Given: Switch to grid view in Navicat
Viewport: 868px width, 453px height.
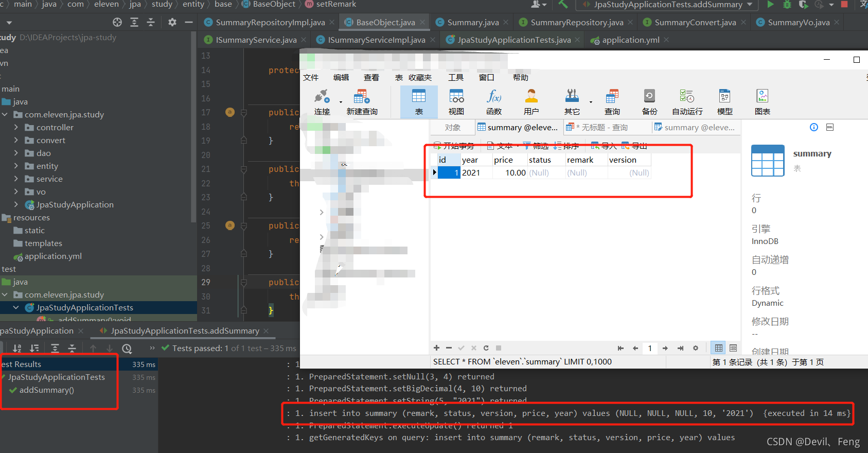Looking at the screenshot, I should coord(719,349).
